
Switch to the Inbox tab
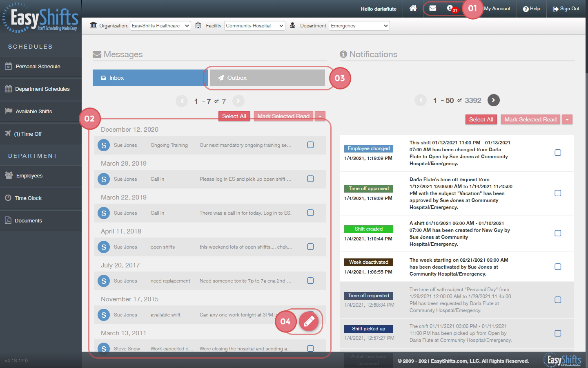coord(150,78)
